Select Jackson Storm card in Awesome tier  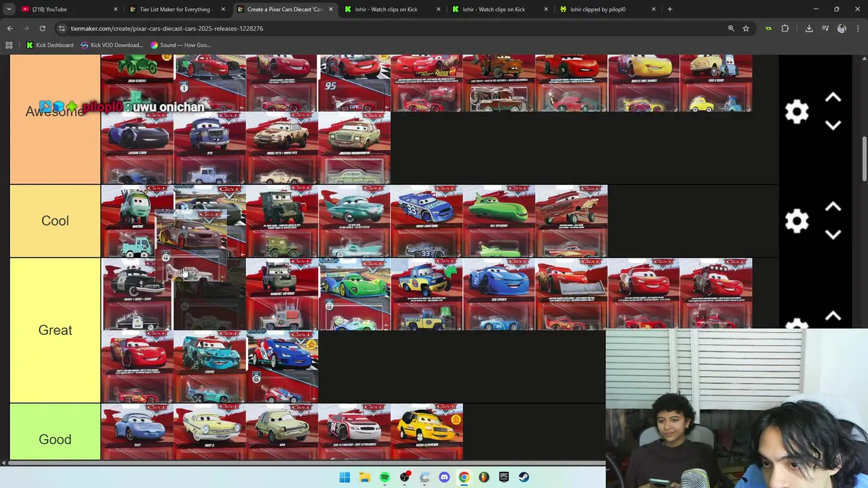[x=137, y=148]
